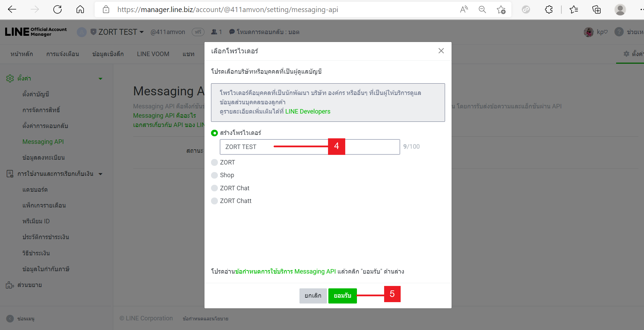The width and height of the screenshot is (644, 330).
Task: Collapse the usage and billing section
Action: click(x=101, y=174)
